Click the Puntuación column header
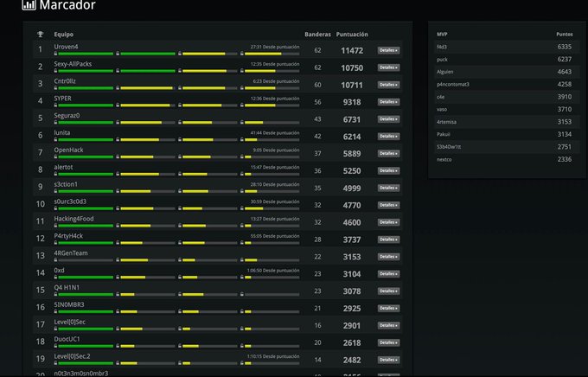This screenshot has width=588, height=377. [358, 34]
